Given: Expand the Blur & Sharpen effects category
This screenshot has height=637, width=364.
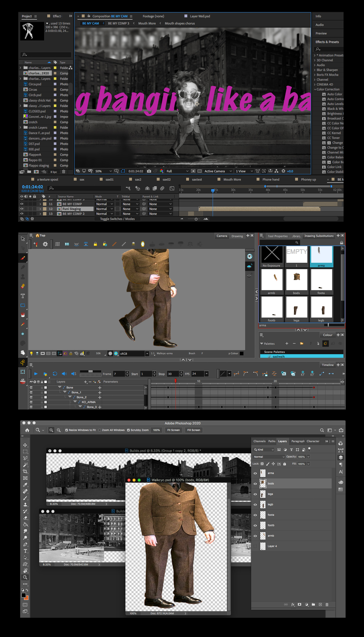Looking at the screenshot, I should [x=315, y=70].
